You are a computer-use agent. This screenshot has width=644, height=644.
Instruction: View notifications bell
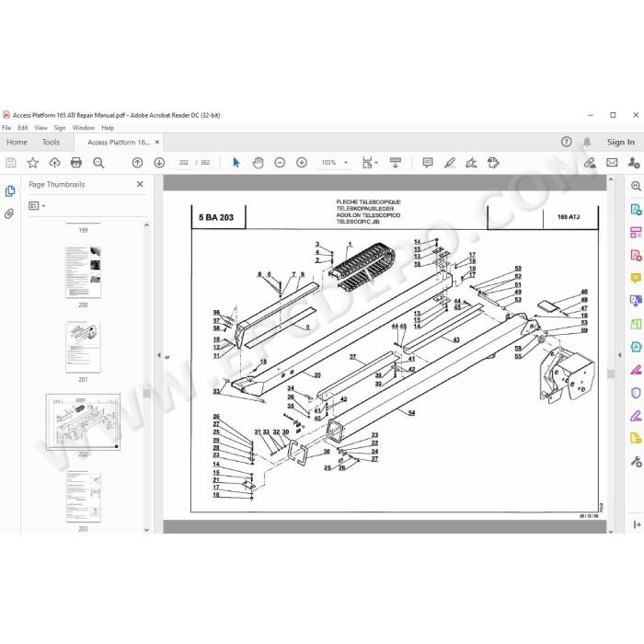point(587,142)
